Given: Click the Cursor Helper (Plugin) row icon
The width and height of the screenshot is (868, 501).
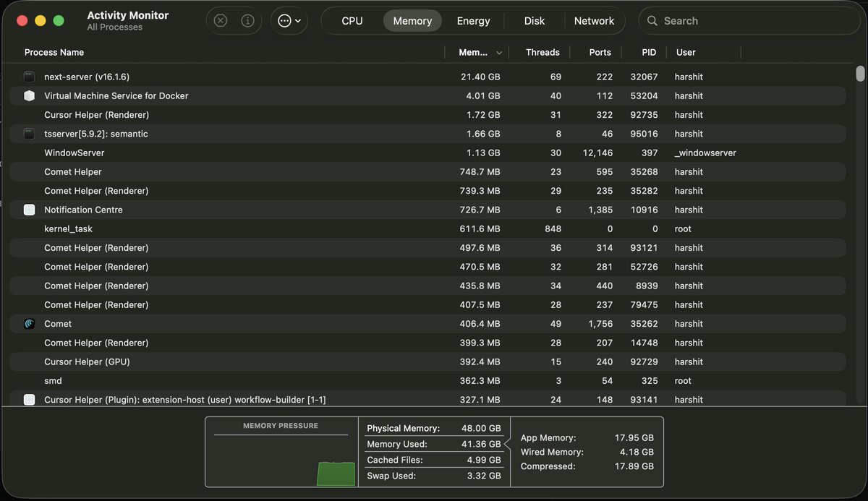Looking at the screenshot, I should (x=29, y=400).
